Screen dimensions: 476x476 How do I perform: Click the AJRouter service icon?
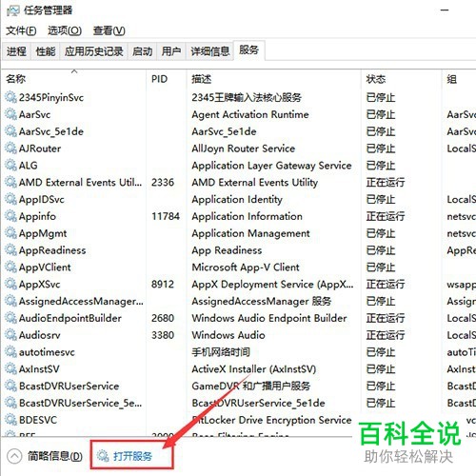tap(10, 149)
